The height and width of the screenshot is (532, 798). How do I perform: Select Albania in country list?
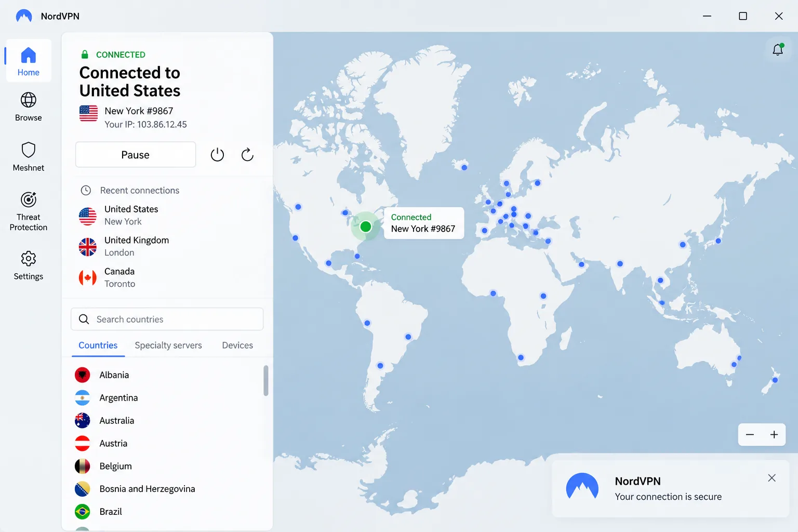click(167, 375)
